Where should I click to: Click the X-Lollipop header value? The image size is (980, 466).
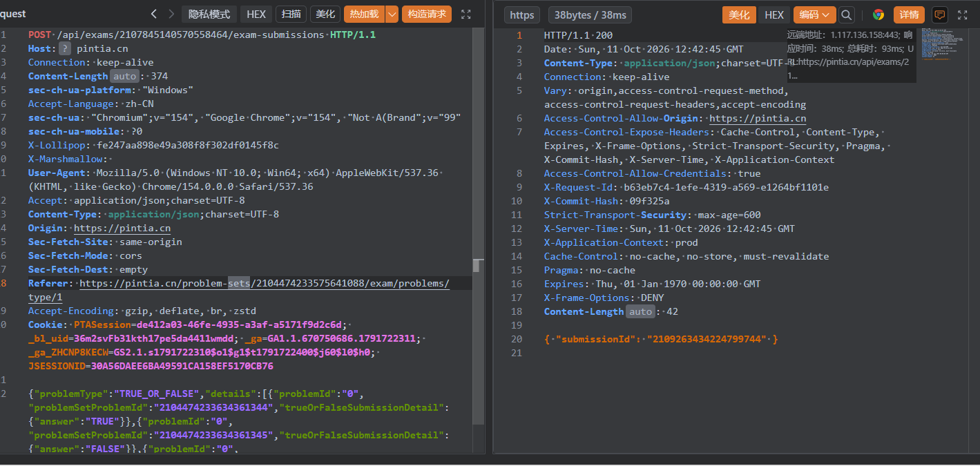click(x=188, y=145)
